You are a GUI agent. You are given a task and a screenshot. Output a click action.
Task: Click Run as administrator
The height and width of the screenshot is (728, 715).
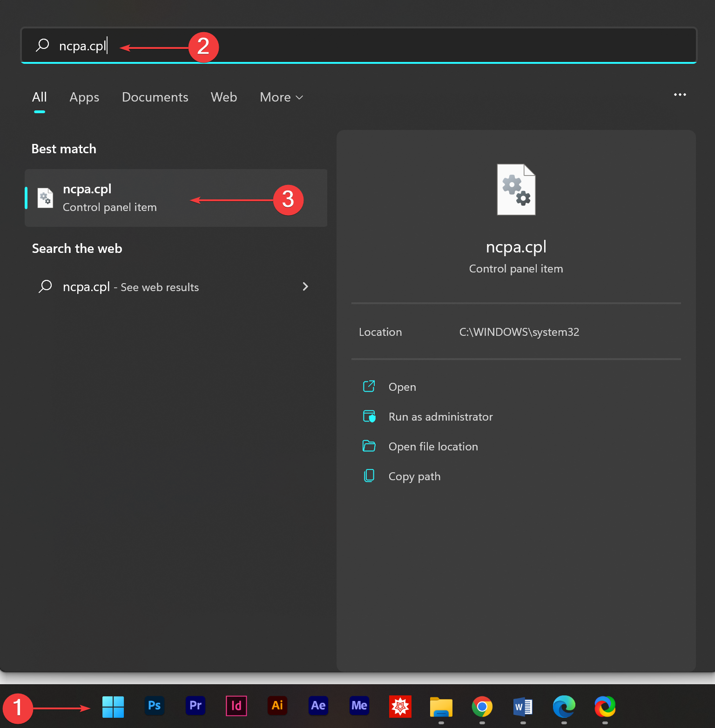pyautogui.click(x=440, y=417)
